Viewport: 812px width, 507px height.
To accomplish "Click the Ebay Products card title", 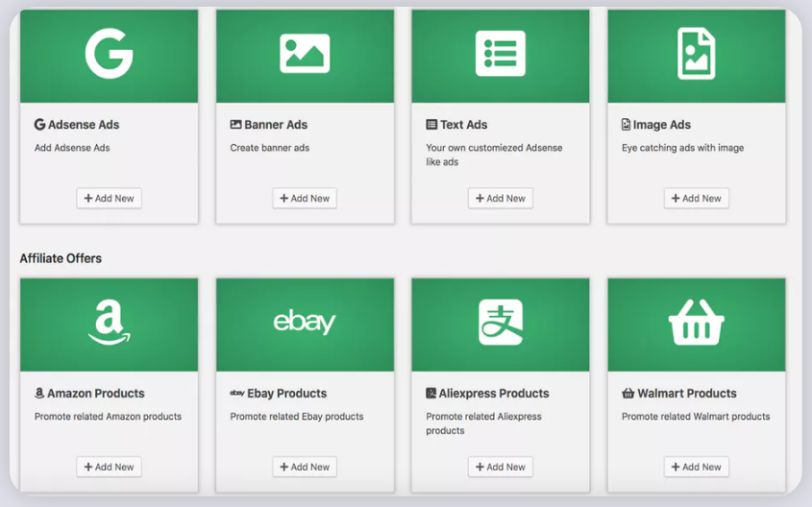I will point(287,393).
